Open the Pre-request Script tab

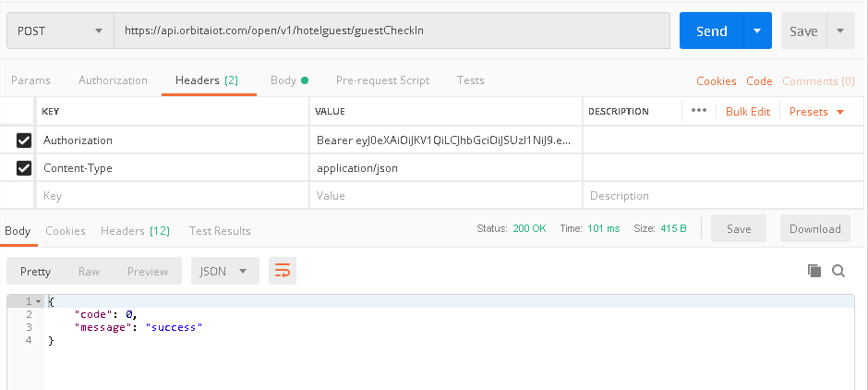click(382, 80)
